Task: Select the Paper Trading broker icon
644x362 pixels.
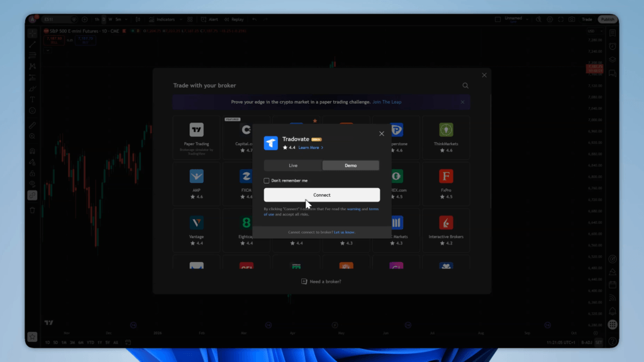Action: coord(197,130)
